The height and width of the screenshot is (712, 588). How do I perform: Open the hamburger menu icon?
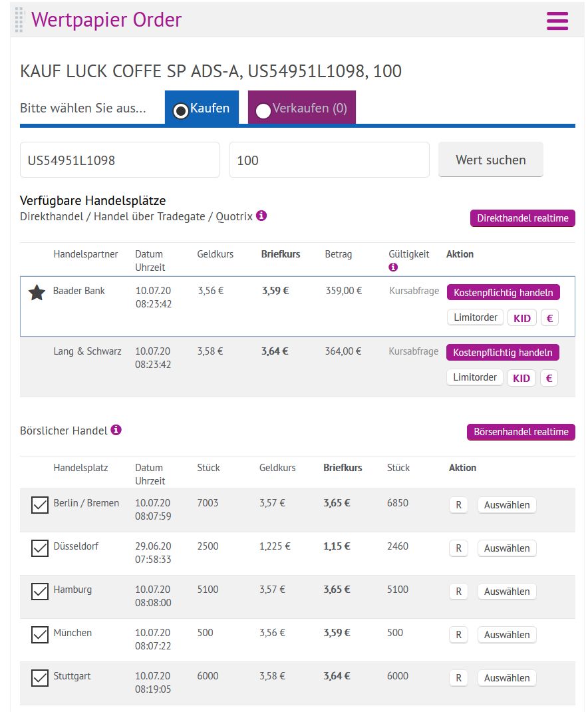[x=557, y=21]
